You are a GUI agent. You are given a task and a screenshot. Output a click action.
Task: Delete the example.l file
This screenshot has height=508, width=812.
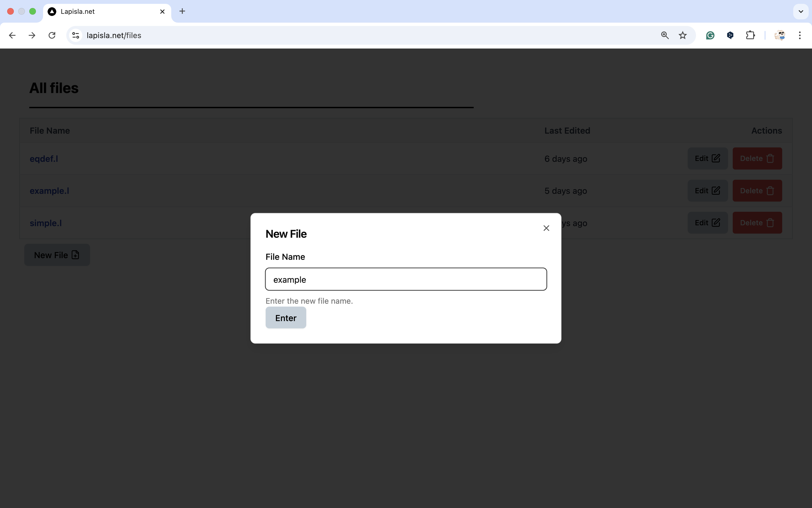(757, 191)
